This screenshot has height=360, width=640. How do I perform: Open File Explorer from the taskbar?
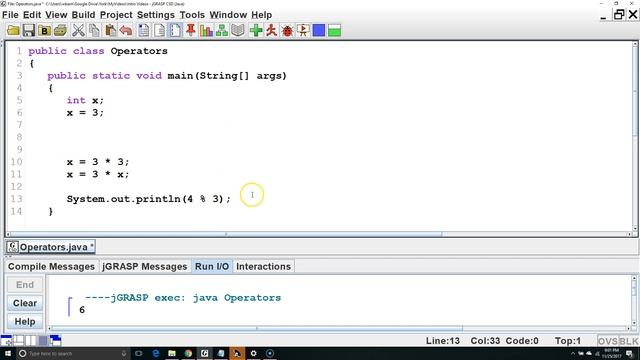(172, 353)
